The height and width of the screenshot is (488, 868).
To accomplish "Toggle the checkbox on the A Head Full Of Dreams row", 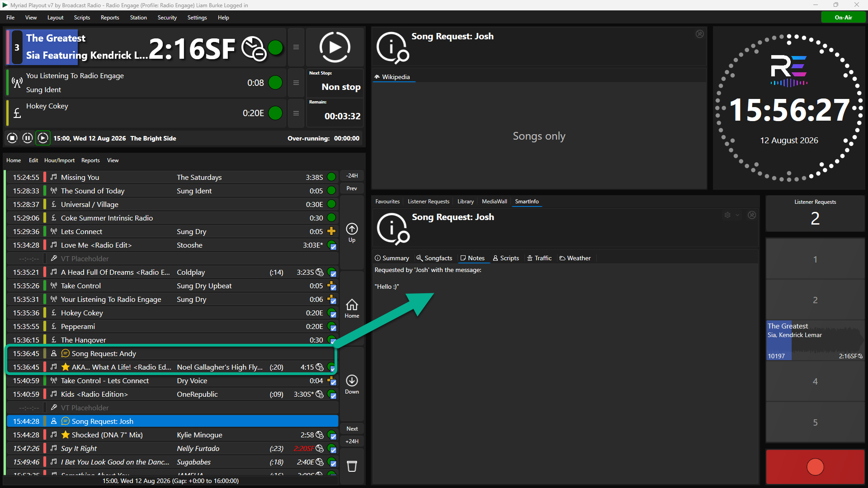I will pos(333,274).
